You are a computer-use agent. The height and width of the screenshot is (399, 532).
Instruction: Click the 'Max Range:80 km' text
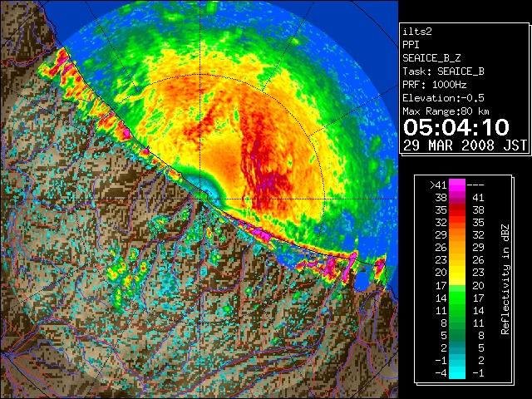pyautogui.click(x=446, y=111)
